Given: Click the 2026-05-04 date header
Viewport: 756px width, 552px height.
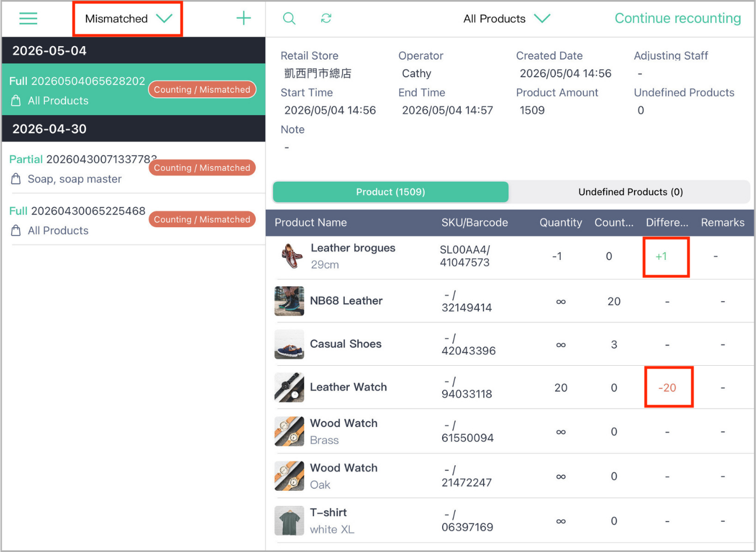Looking at the screenshot, I should pyautogui.click(x=133, y=51).
